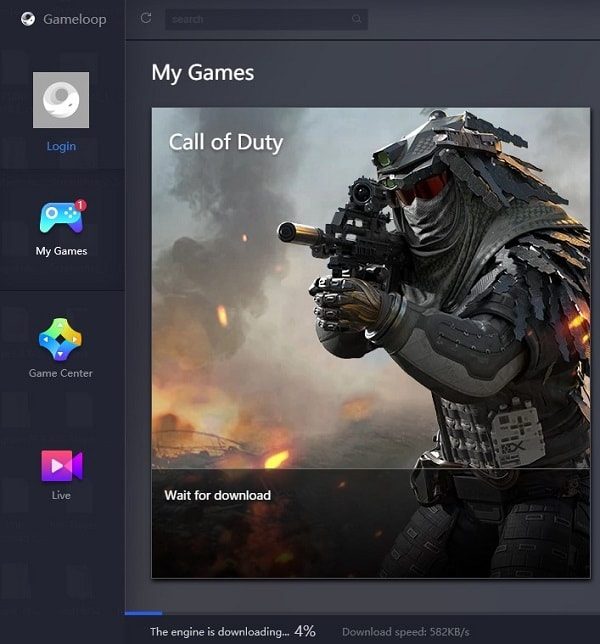Click the search input field

pos(267,19)
